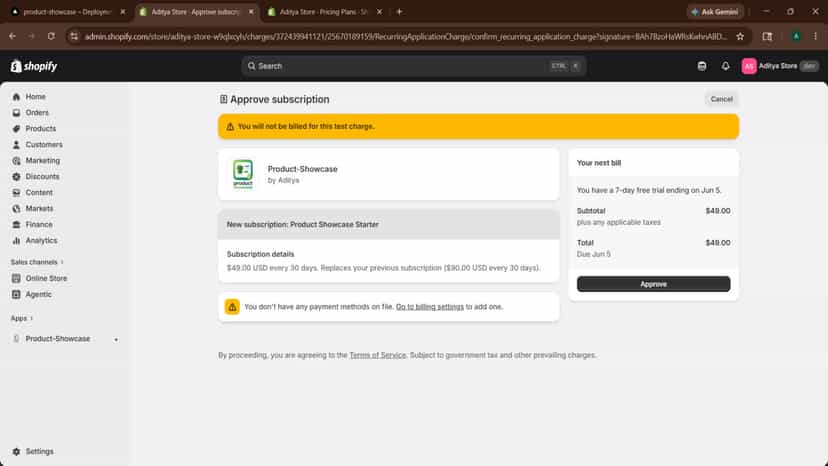Open the Aditya Store account avatar

pos(749,66)
